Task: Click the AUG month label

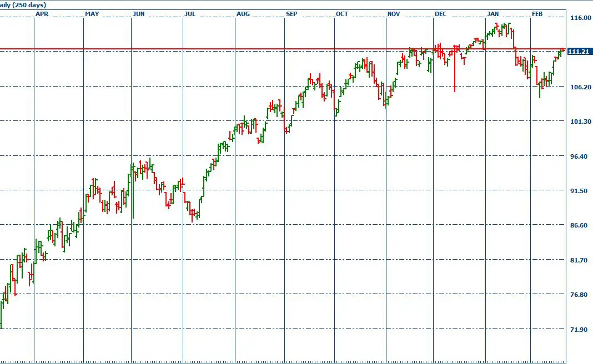Action: 243,14
